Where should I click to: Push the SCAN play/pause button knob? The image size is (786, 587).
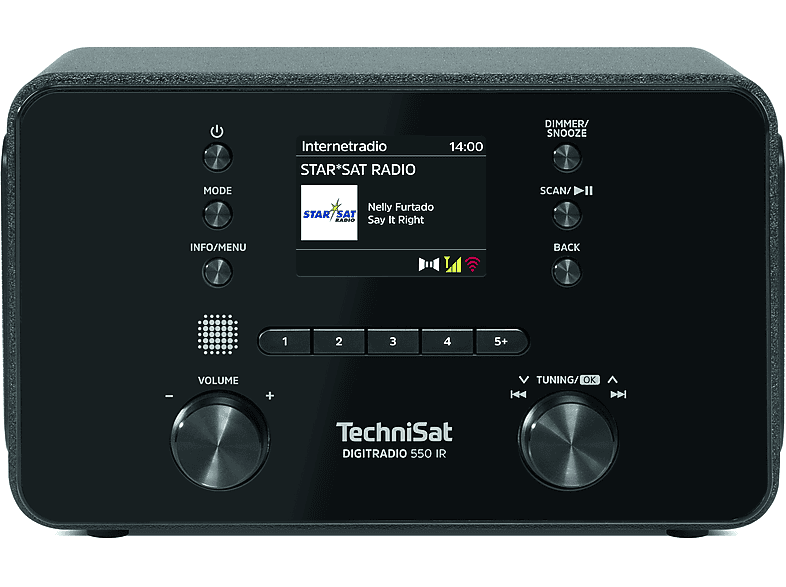(x=566, y=215)
